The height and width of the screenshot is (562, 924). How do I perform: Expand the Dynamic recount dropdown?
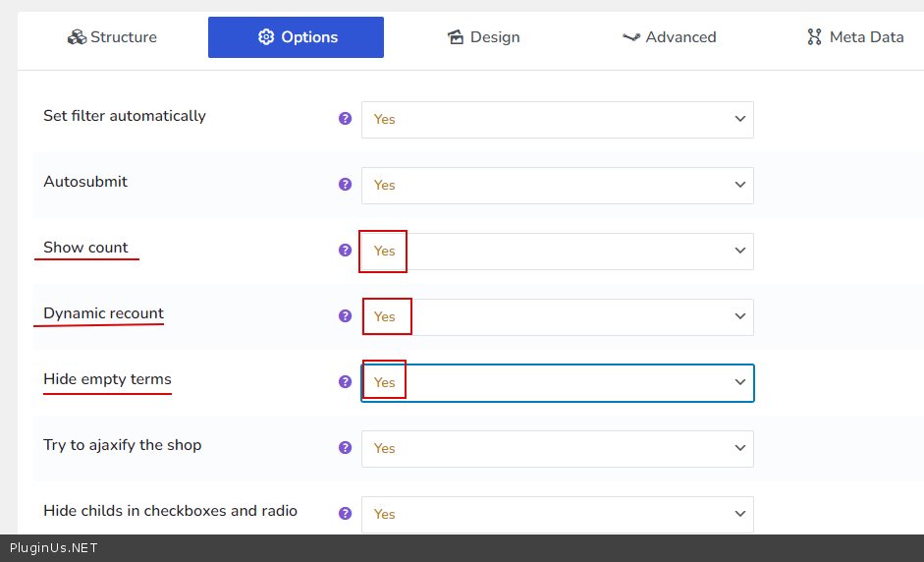pyautogui.click(x=557, y=316)
